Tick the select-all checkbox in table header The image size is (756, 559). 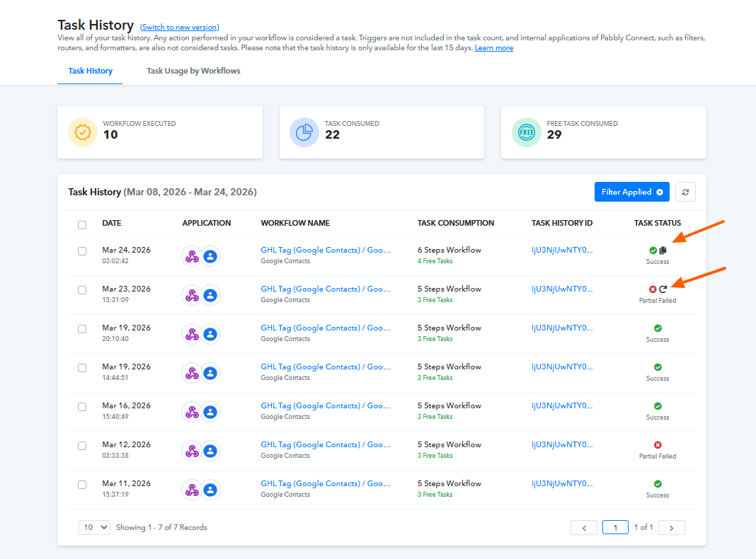pyautogui.click(x=82, y=224)
